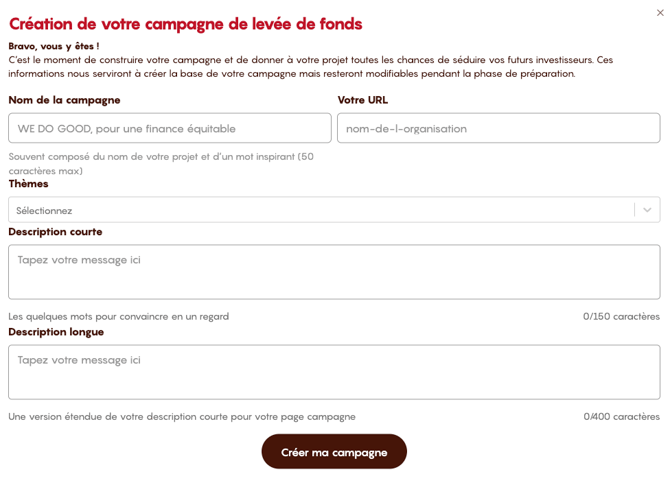Click the "Bravo, vous y êtes !" heading
The image size is (670, 485).
[54, 46]
